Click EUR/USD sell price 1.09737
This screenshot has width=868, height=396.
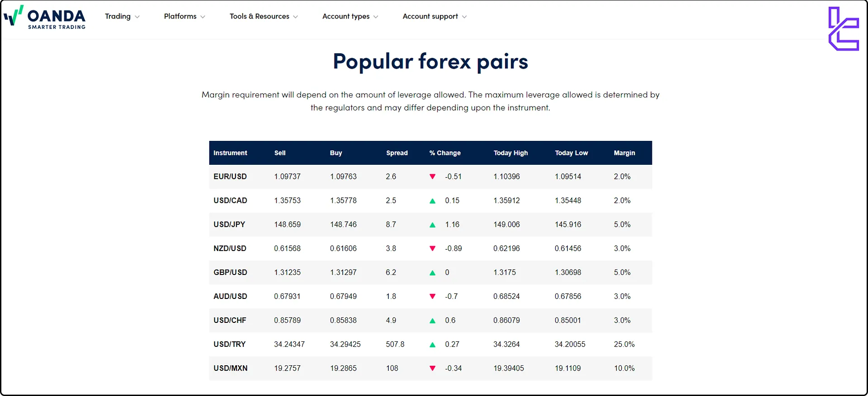pyautogui.click(x=287, y=177)
